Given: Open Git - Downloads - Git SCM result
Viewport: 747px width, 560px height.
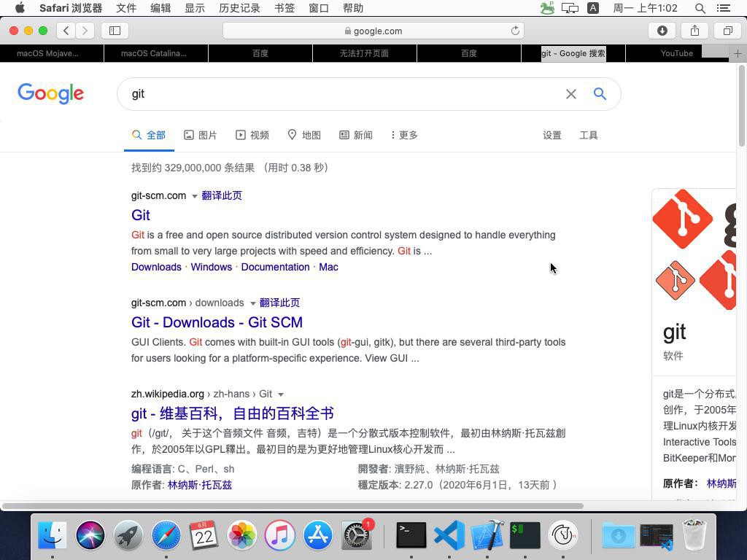Looking at the screenshot, I should 217,322.
